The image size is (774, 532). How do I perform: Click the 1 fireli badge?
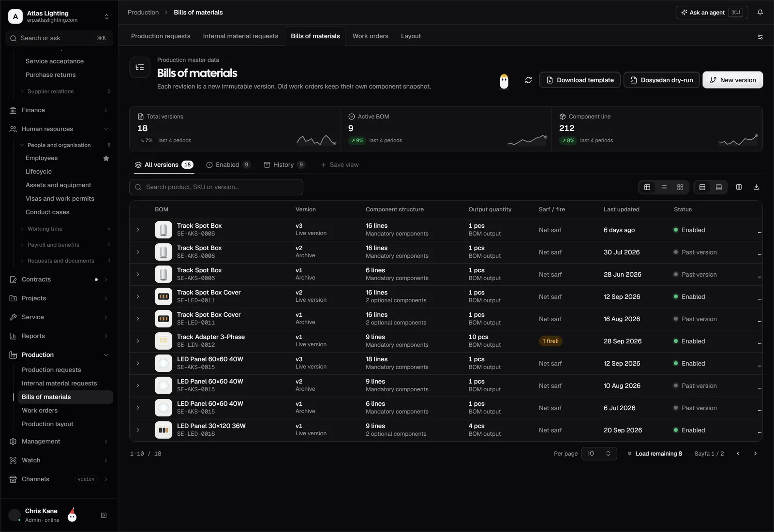[x=551, y=341]
